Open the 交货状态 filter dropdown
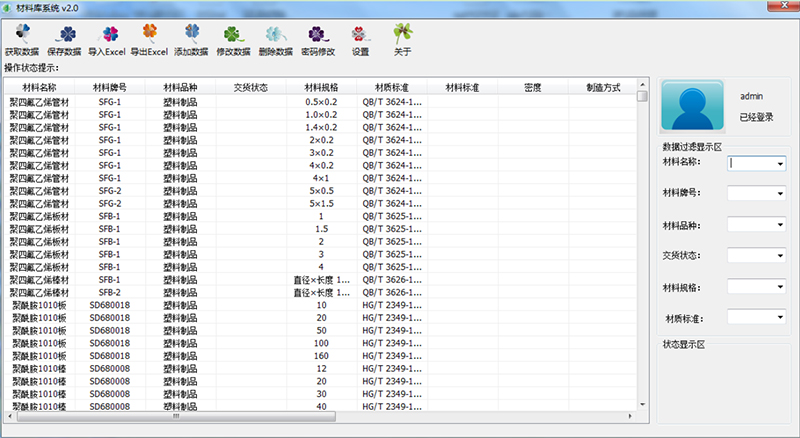Screen dimensions: 800x438 [x=780, y=255]
